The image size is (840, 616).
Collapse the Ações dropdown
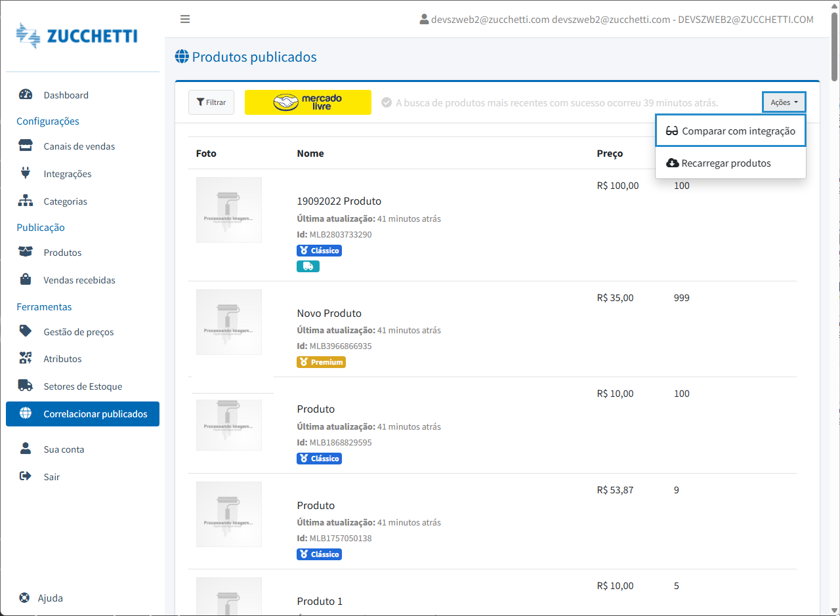pyautogui.click(x=784, y=102)
